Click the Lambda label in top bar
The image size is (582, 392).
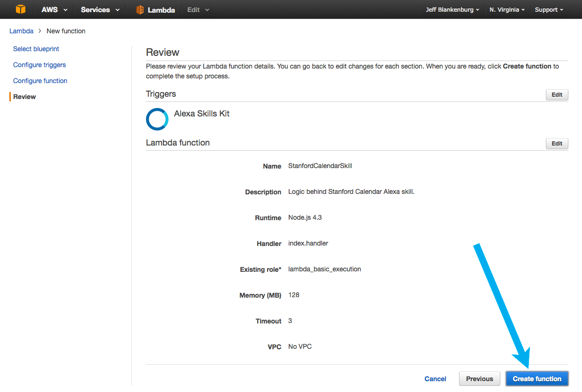tap(161, 10)
